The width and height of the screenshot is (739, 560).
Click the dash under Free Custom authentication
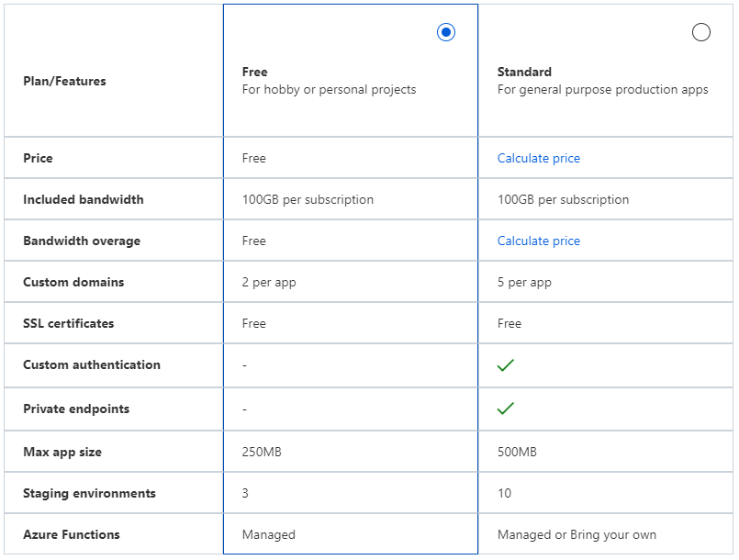pos(244,364)
